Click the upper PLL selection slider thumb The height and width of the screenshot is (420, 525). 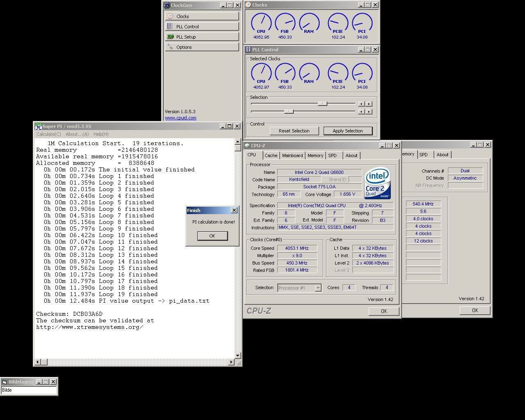tap(322, 104)
